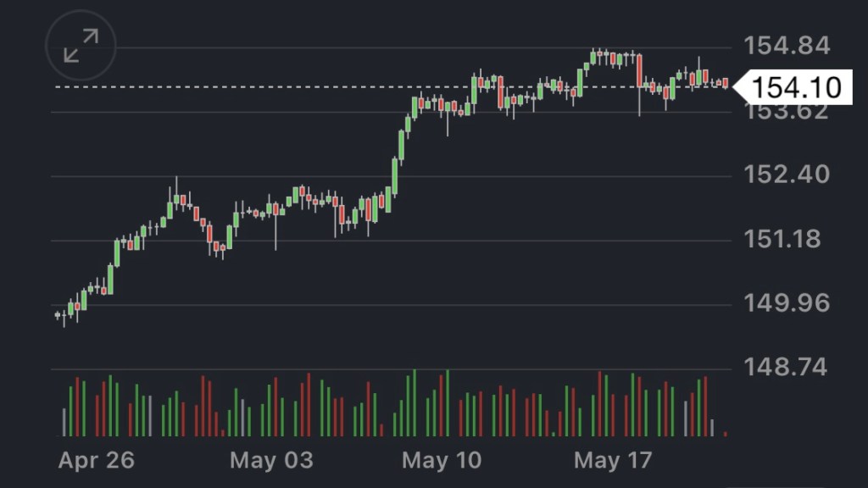Select the earliest candlestick on the chart

click(58, 315)
